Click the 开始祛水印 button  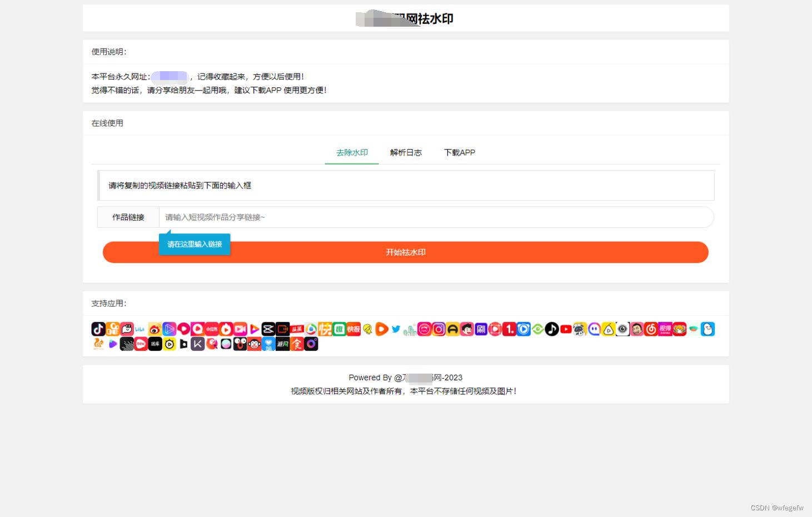(x=405, y=252)
